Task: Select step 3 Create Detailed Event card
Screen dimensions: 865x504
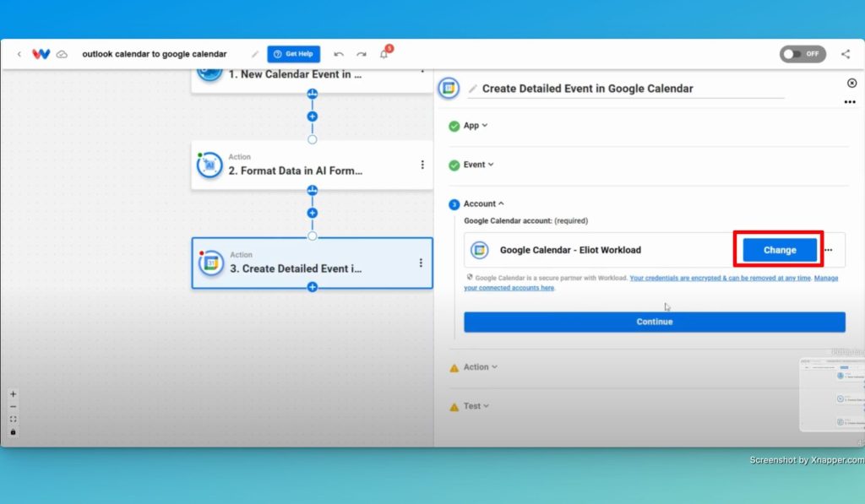Action: point(313,263)
